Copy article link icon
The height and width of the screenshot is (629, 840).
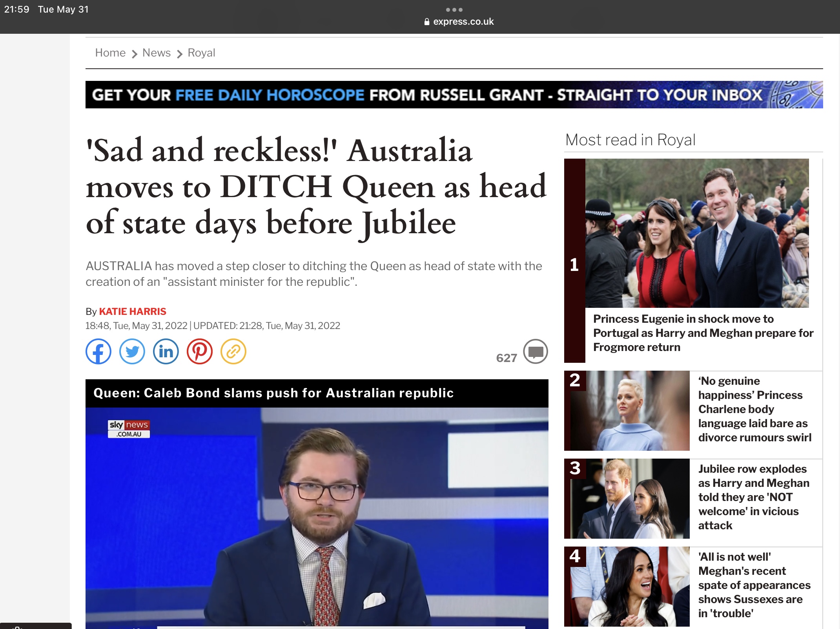(233, 351)
